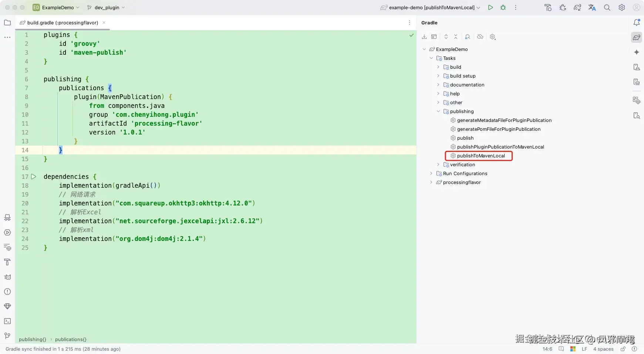The width and height of the screenshot is (644, 354).
Task: Open Search Everywhere magnifier
Action: 607,7
